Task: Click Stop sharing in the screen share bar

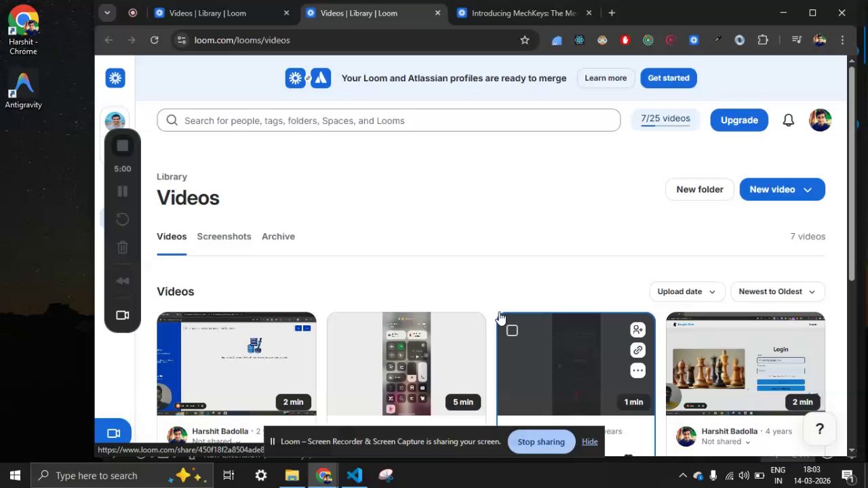Action: pyautogui.click(x=541, y=442)
